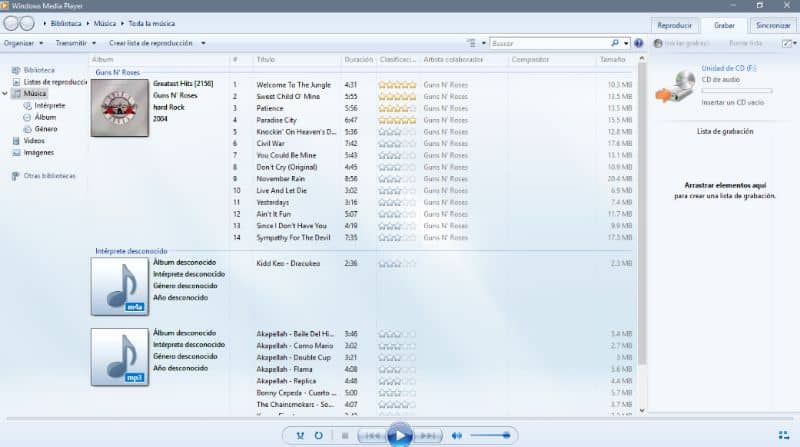The width and height of the screenshot is (800, 447).
Task: Switch to the Reproducir tab
Action: pyautogui.click(x=674, y=25)
